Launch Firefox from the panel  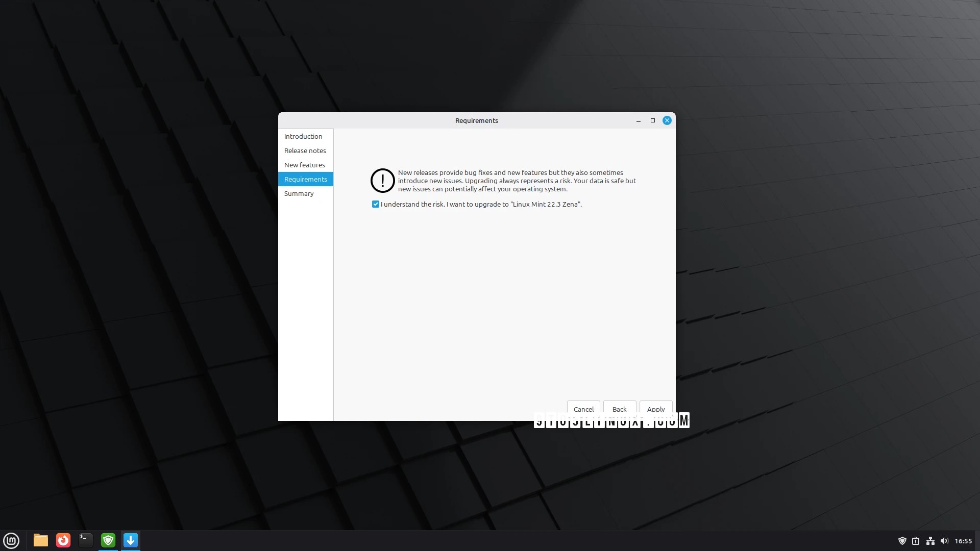tap(63, 540)
